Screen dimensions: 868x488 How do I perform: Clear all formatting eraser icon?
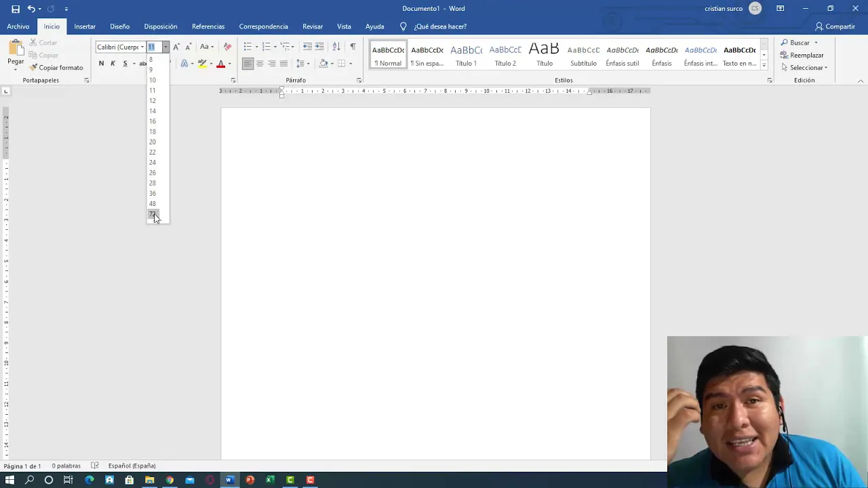227,47
